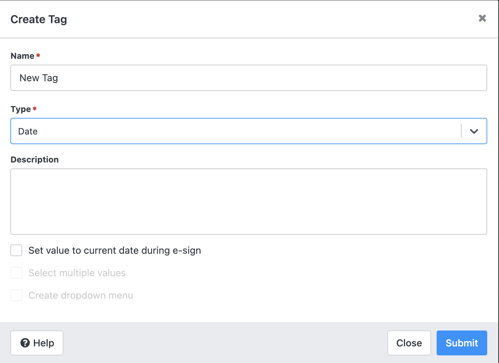This screenshot has height=363, width=499.
Task: Expand the Type chevron arrow
Action: 474,131
